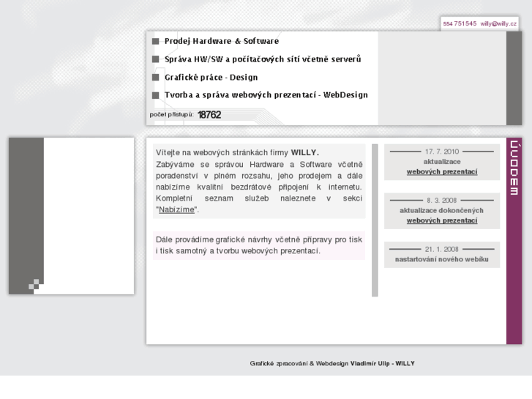Click the square bullet beside Tvorba a správa

click(155, 95)
